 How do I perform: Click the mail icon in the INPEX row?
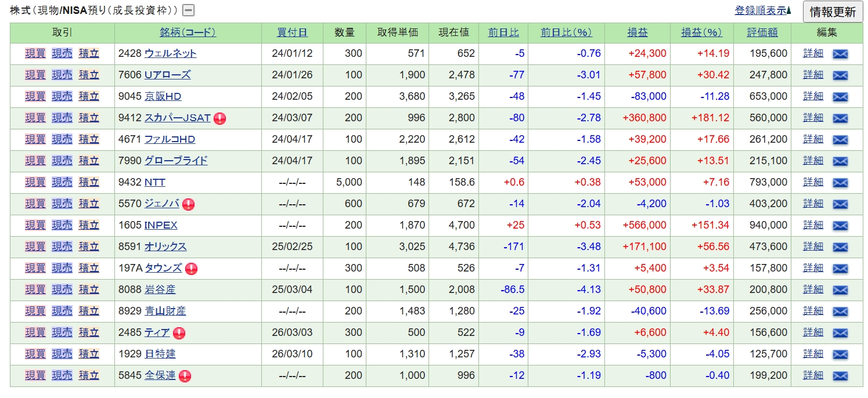840,226
